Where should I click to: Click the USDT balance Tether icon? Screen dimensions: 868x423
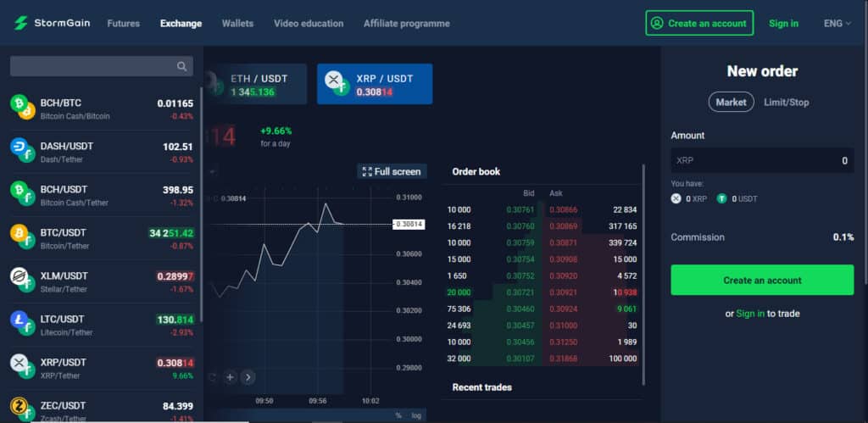point(722,198)
